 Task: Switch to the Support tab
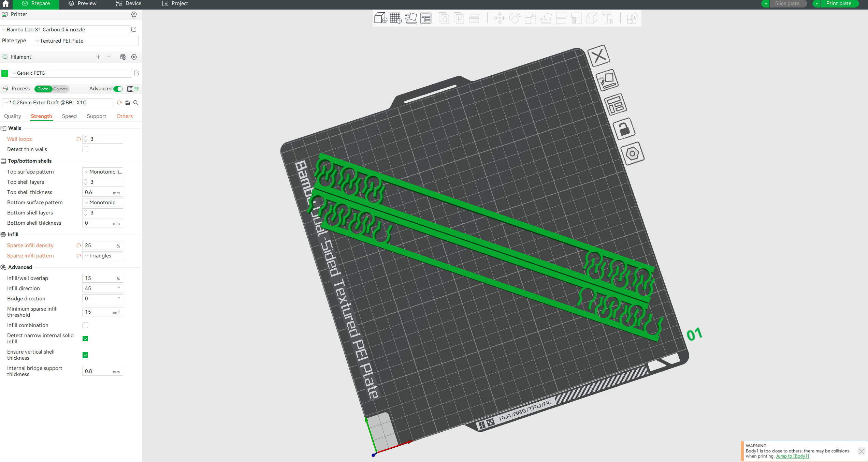click(x=97, y=116)
